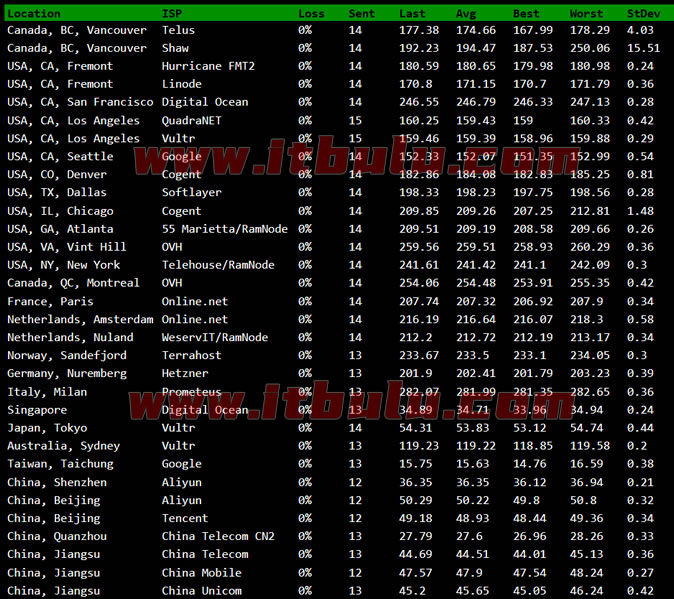Click the 250.06 Worst value
The width and height of the screenshot is (674, 599).
[590, 48]
